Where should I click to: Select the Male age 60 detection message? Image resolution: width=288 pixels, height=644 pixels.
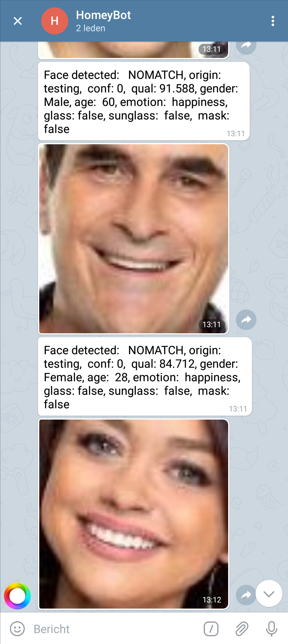[x=144, y=101]
